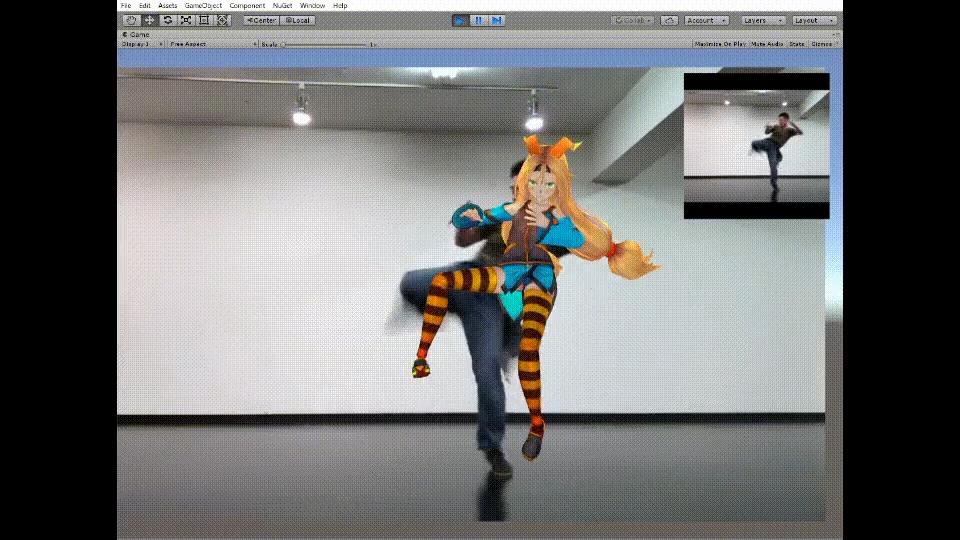Toggle the Local handle rotation button
960x540 pixels.
point(298,20)
